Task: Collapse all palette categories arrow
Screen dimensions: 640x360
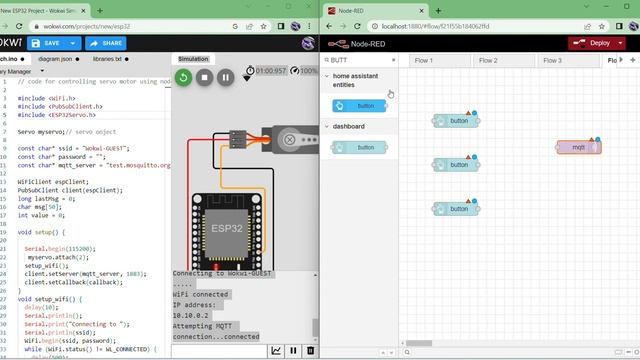Action: pos(383,353)
